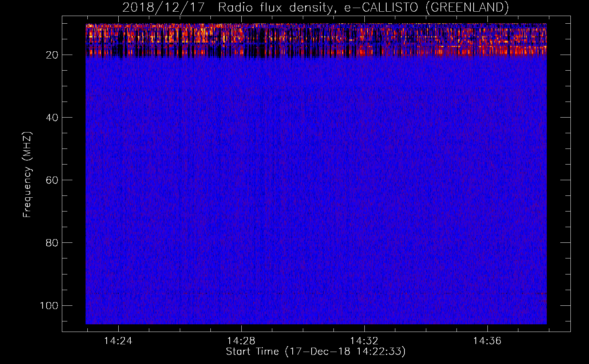This screenshot has width=589, height=364.
Task: Click the '40' frequency tick label
Action: (x=52, y=118)
